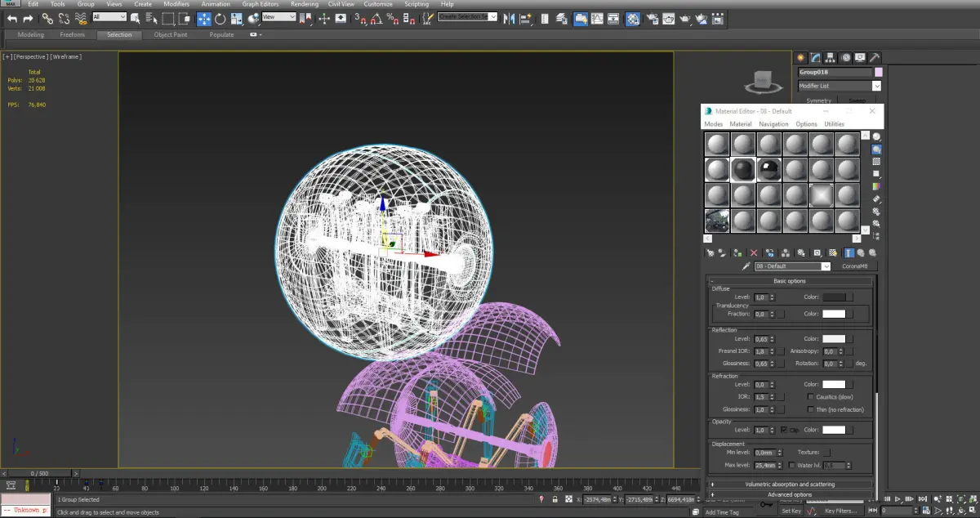Click the Undo arrow in main toolbar
This screenshot has height=518, width=980.
tap(12, 18)
